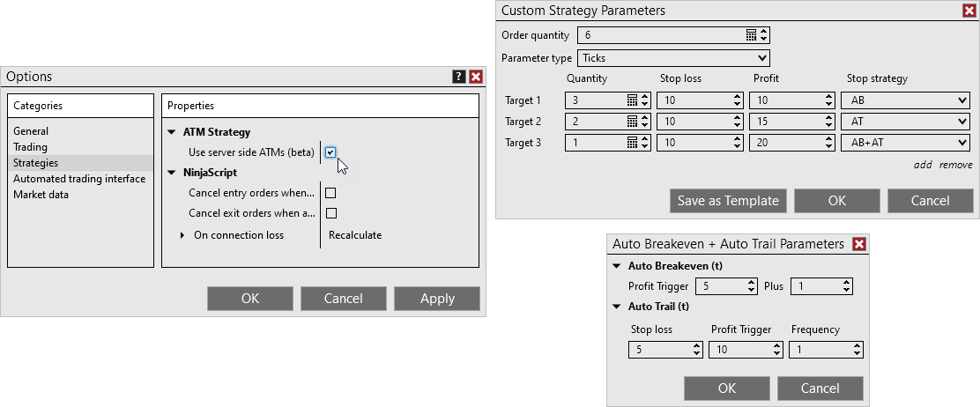The image size is (980, 407).
Task: Click the add target link
Action: coord(923,165)
